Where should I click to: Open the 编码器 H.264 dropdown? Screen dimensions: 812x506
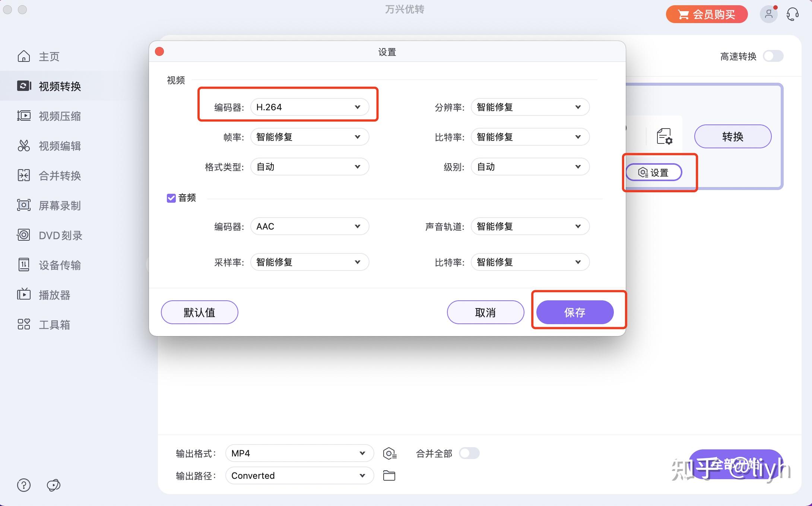pos(309,107)
